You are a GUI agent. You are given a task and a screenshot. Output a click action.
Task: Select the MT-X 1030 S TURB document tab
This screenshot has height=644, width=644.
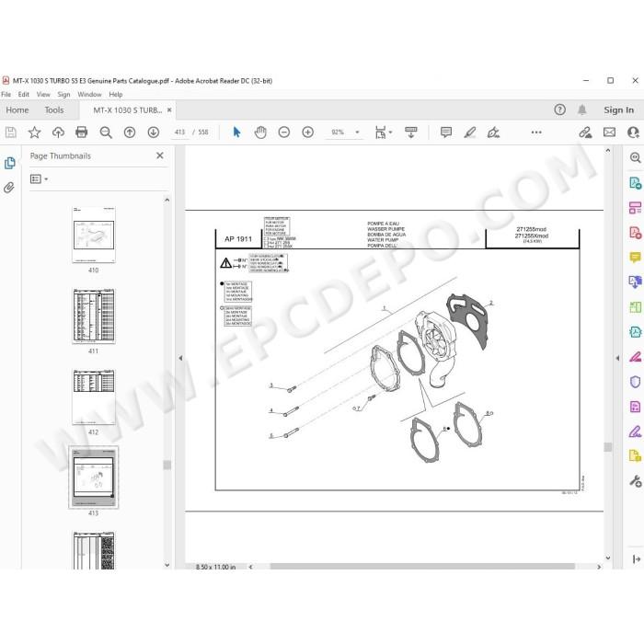[127, 110]
